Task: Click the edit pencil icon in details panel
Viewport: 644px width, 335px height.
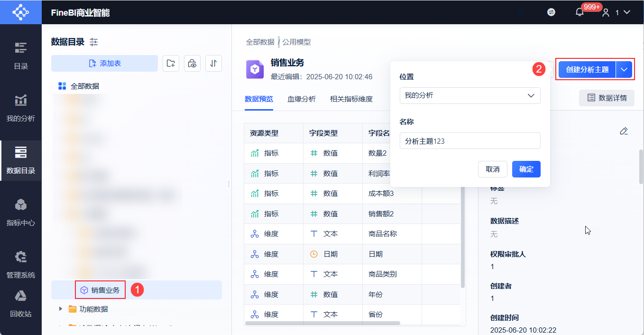Action: pyautogui.click(x=624, y=131)
